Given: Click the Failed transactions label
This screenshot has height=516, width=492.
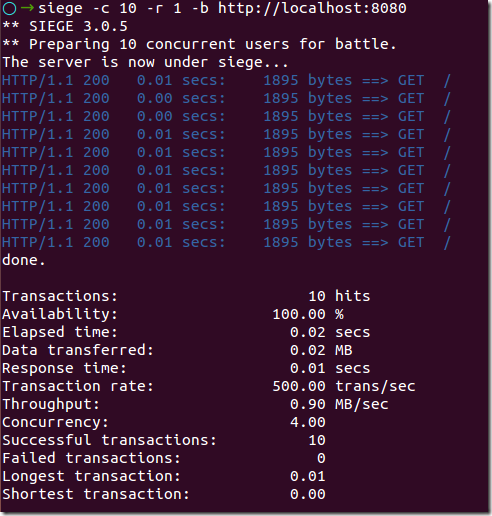Looking at the screenshot, I should (91, 458).
